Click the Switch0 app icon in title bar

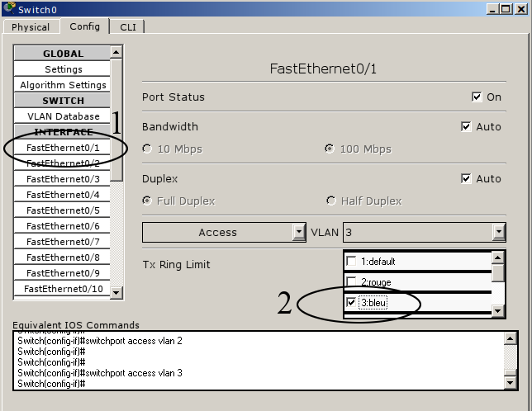point(9,7)
